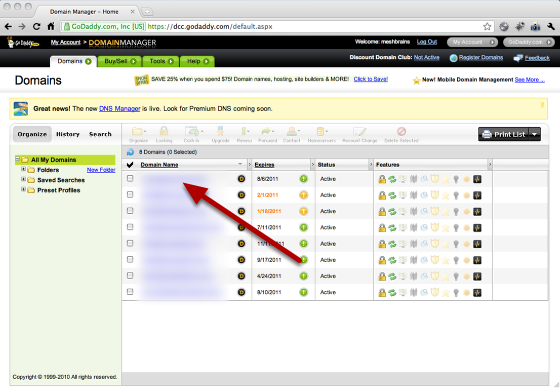The height and width of the screenshot is (388, 560).
Task: Click the Nameservers toolbar icon
Action: [x=322, y=135]
